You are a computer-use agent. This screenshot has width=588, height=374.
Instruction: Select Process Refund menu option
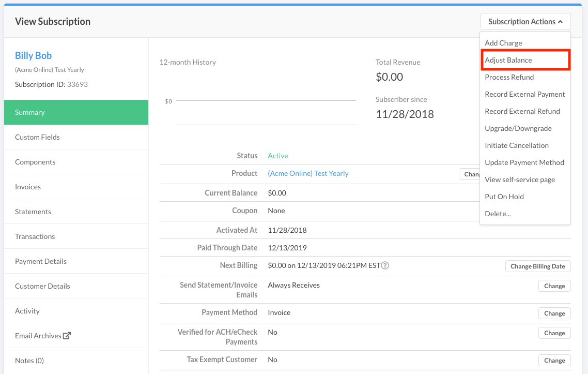tap(509, 77)
